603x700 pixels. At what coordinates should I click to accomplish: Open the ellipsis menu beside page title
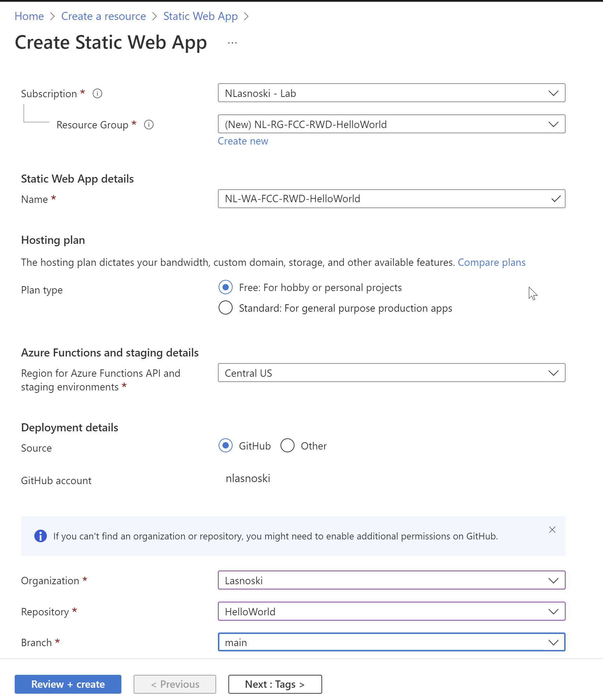(x=232, y=43)
